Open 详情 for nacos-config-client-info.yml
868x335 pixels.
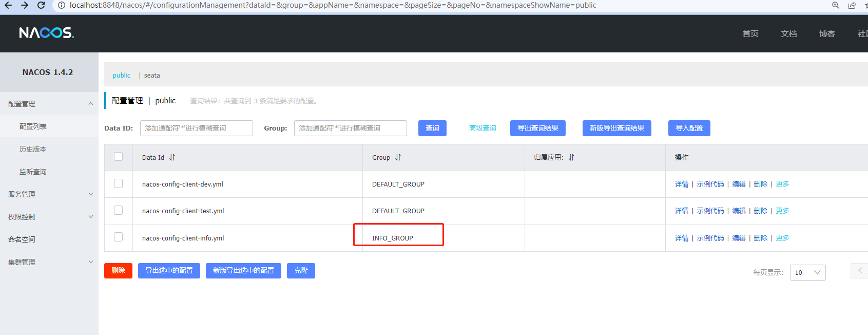(x=682, y=238)
